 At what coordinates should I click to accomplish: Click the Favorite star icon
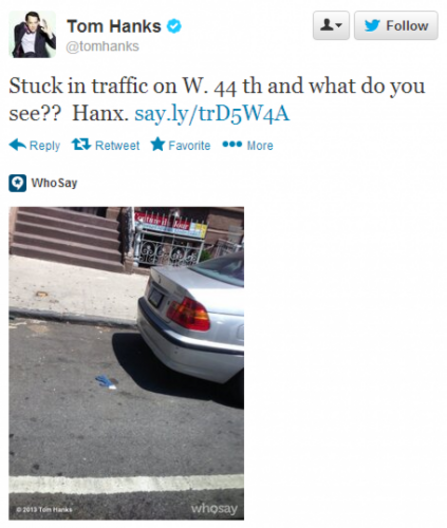click(158, 144)
